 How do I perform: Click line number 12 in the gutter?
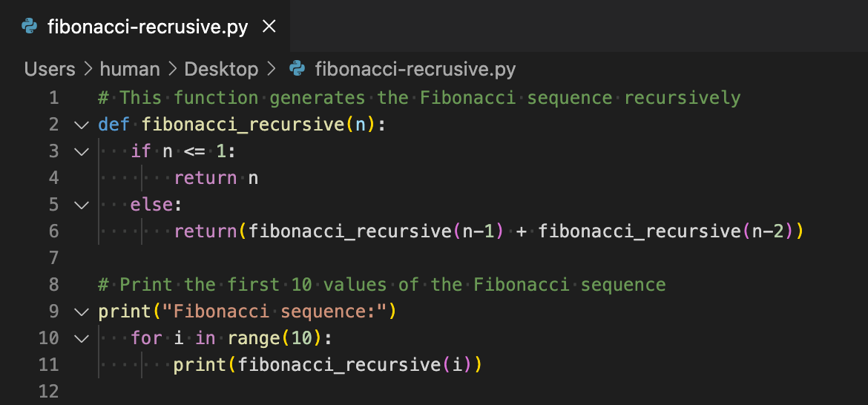(x=49, y=392)
